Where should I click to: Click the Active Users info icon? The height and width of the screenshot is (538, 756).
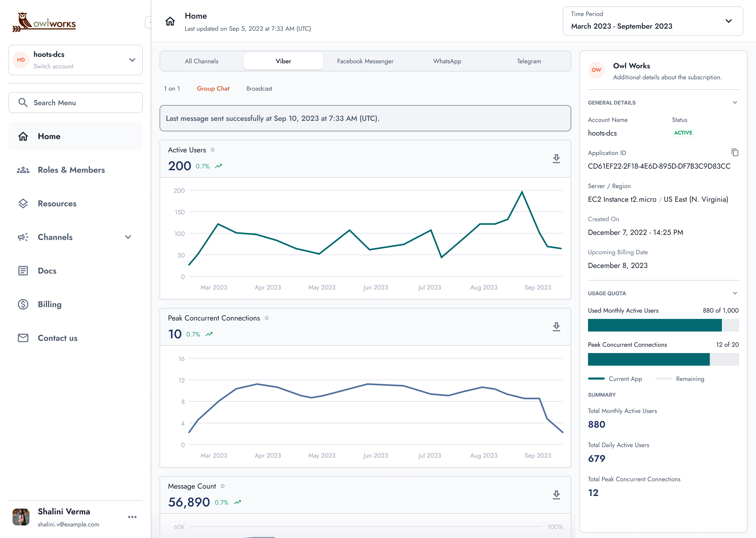point(213,150)
